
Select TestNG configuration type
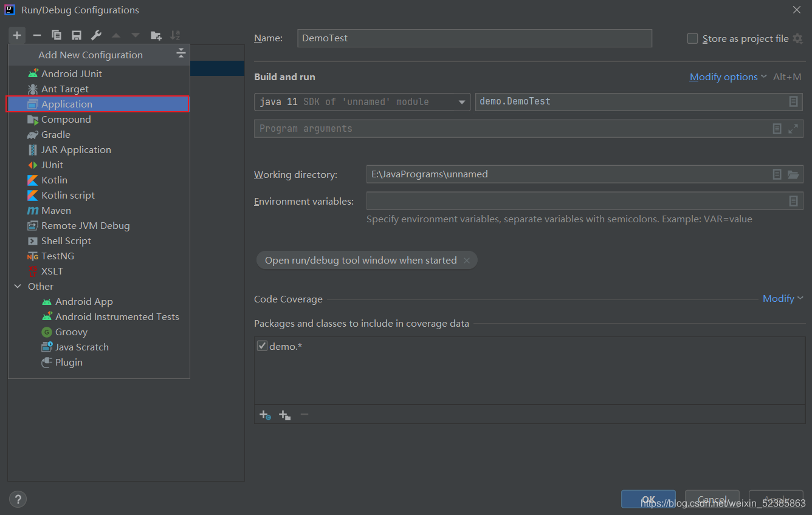click(99, 256)
